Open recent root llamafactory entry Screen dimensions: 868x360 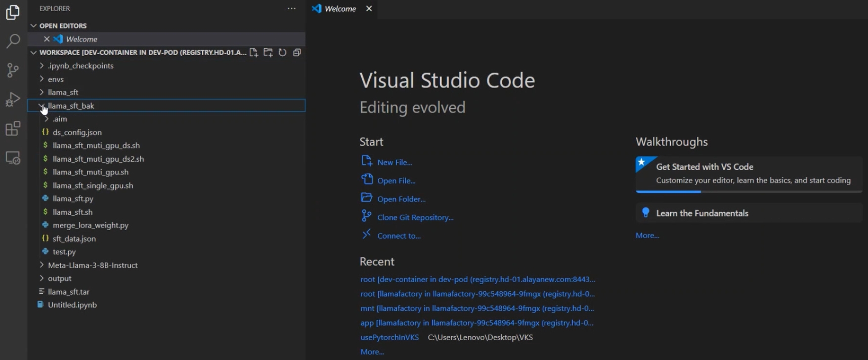pos(478,294)
